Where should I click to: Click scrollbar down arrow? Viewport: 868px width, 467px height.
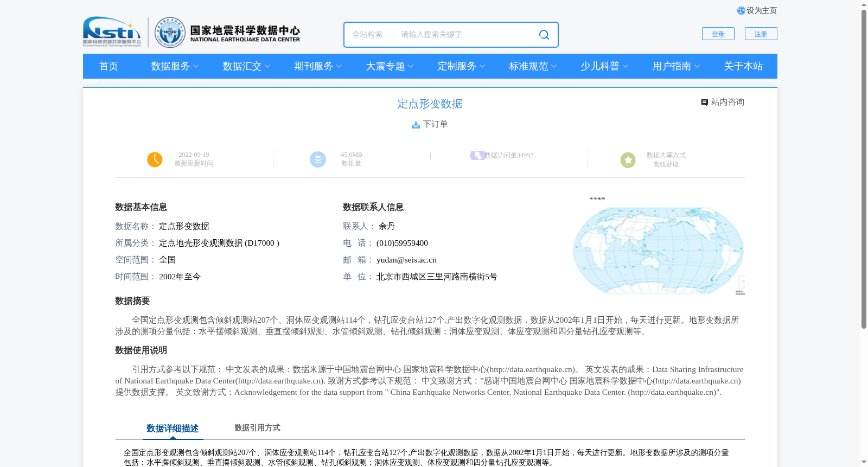point(864,463)
